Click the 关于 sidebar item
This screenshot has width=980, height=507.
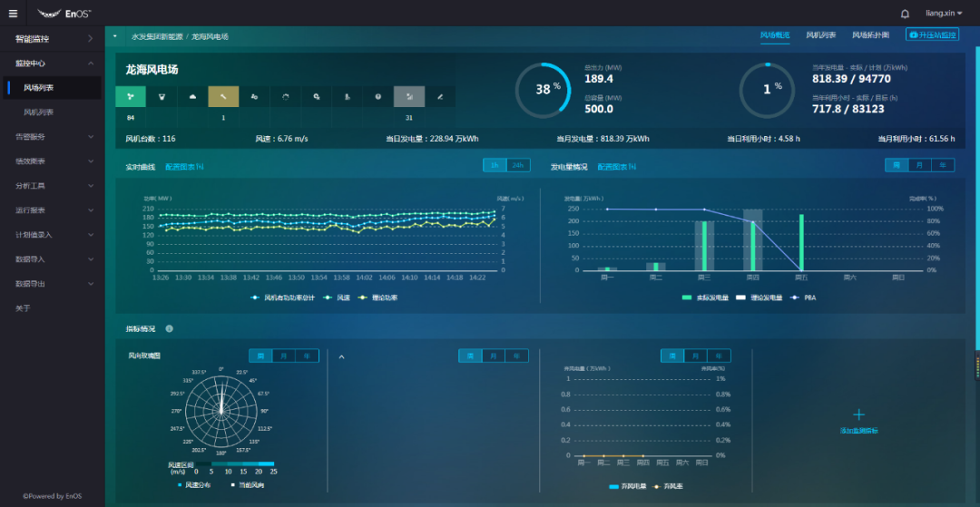coord(23,307)
